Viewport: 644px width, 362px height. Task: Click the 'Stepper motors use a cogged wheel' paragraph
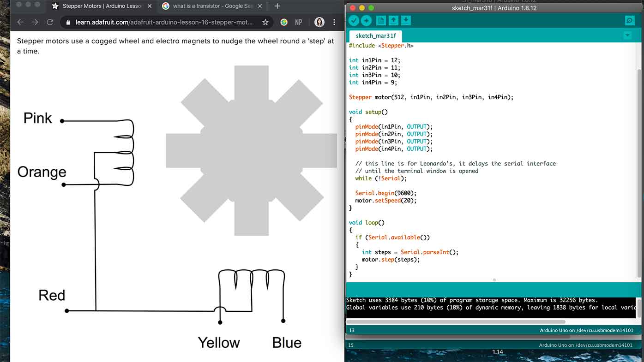point(175,46)
